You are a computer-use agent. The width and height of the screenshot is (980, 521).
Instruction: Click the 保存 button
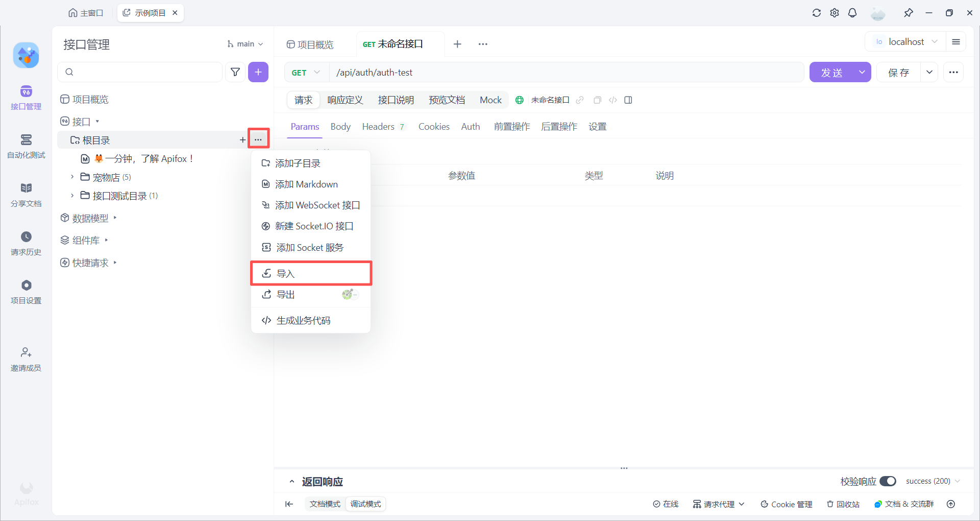pyautogui.click(x=899, y=72)
